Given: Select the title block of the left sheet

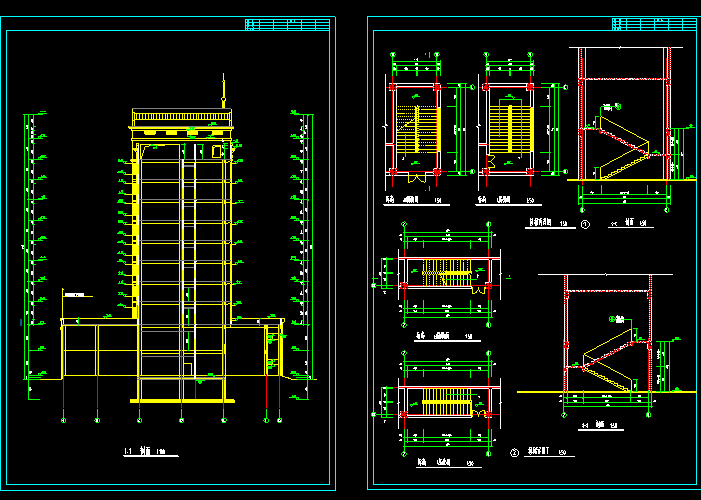Looking at the screenshot, I should tap(287, 24).
